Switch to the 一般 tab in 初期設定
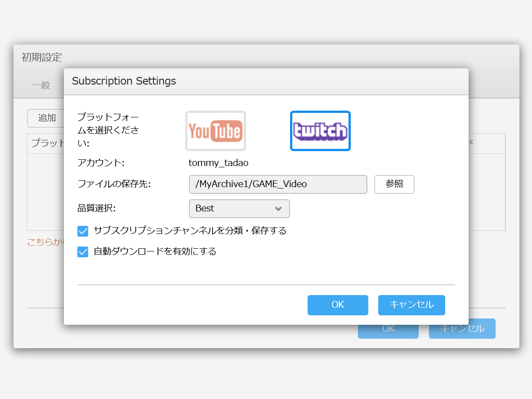 pyautogui.click(x=41, y=85)
